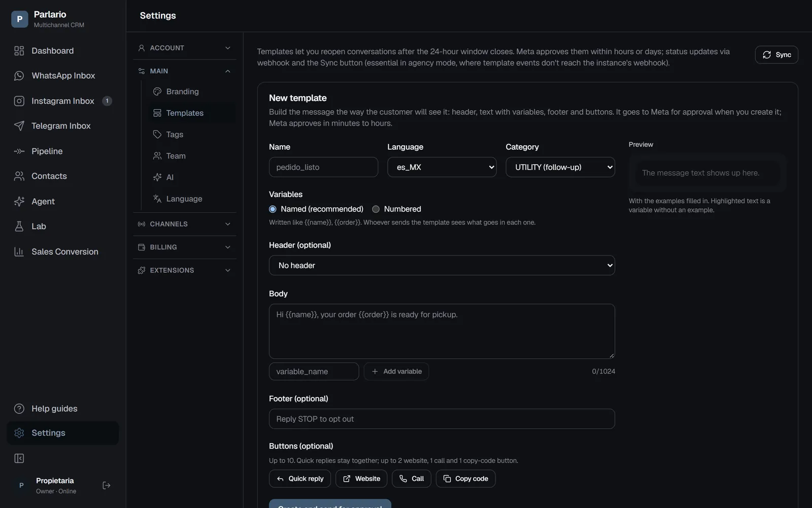This screenshot has height=508, width=812.
Task: Open the Tags label icon
Action: click(x=157, y=135)
